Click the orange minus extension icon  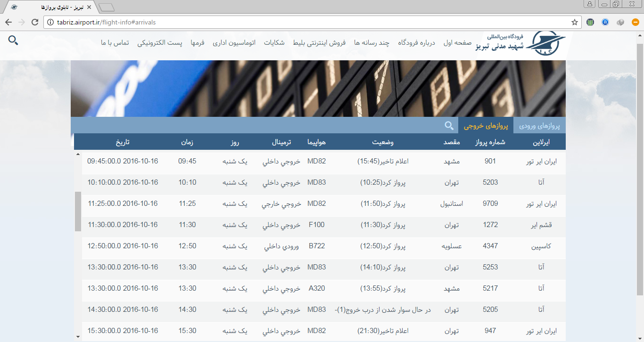[635, 22]
